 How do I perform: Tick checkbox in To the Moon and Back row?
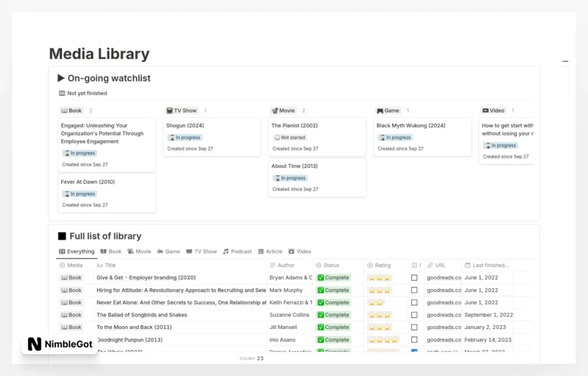coord(414,327)
